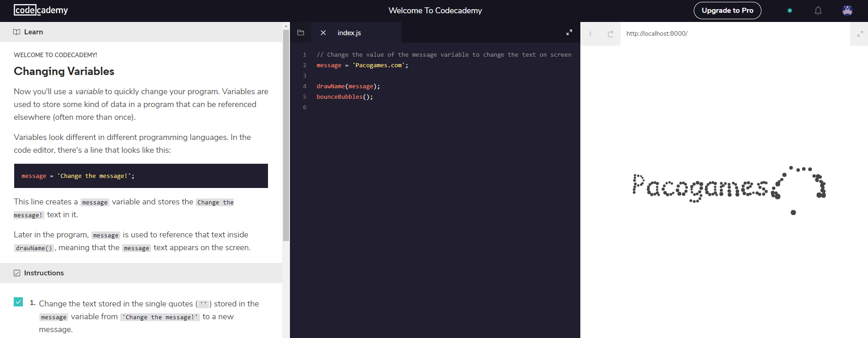Screen dimensions: 868x338
Task: Click line 4 drawName(message) code
Action: [x=348, y=86]
